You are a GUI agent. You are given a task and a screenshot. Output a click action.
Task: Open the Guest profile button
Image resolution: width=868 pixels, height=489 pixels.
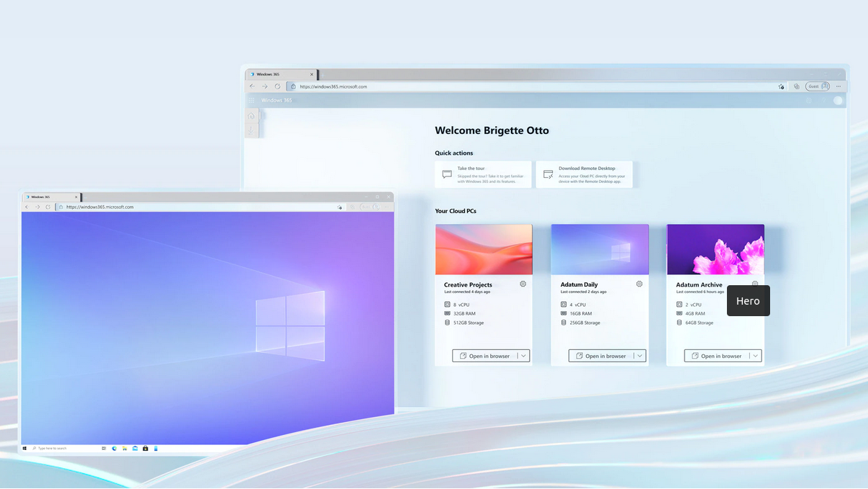[x=818, y=86]
